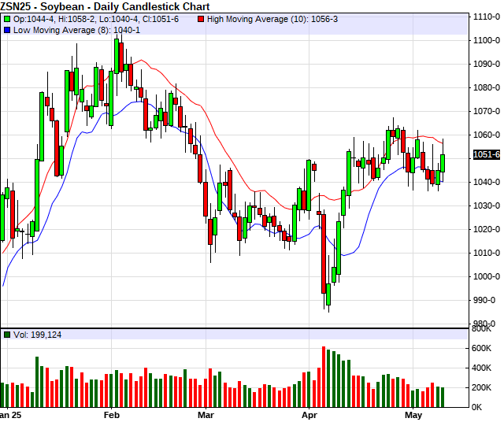The width and height of the screenshot is (504, 422).
Task: Click the Vol: 199,124 volume readout
Action: tap(39, 335)
